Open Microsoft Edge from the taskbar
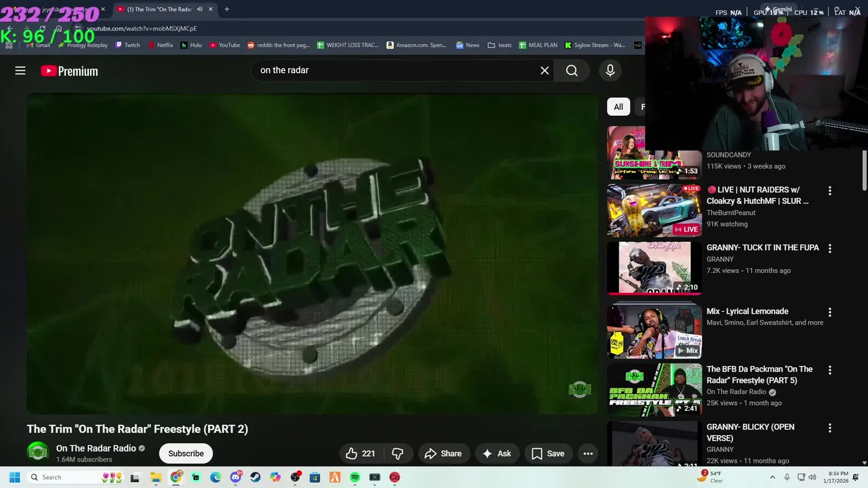Viewport: 868px width, 488px height. coord(215,477)
